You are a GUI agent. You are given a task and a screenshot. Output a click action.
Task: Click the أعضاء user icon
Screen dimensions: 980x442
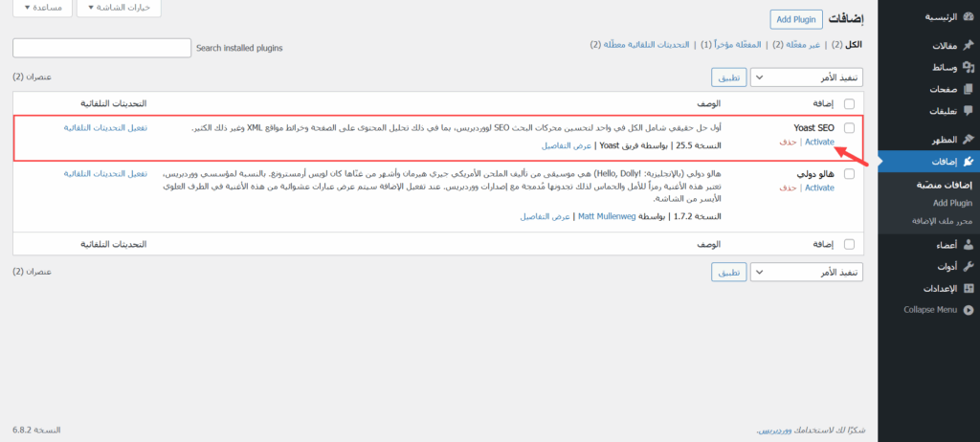969,245
